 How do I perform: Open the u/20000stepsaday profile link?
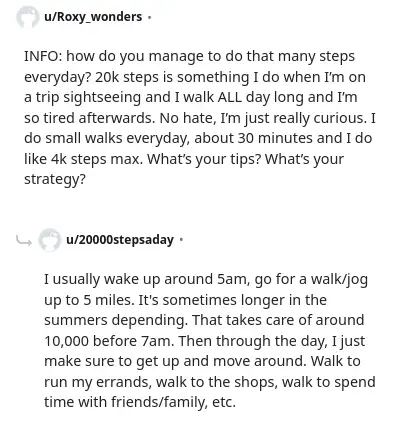click(120, 240)
